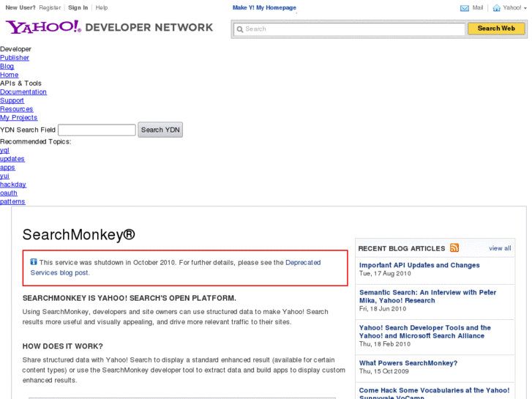Open the oauth topic link
532x399 pixels.
9,193
